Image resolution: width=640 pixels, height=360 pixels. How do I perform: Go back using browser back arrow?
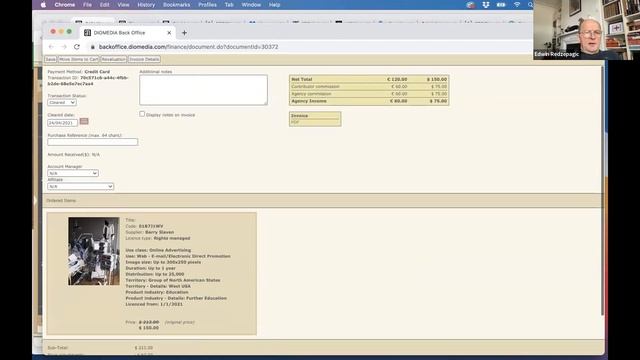(x=51, y=47)
